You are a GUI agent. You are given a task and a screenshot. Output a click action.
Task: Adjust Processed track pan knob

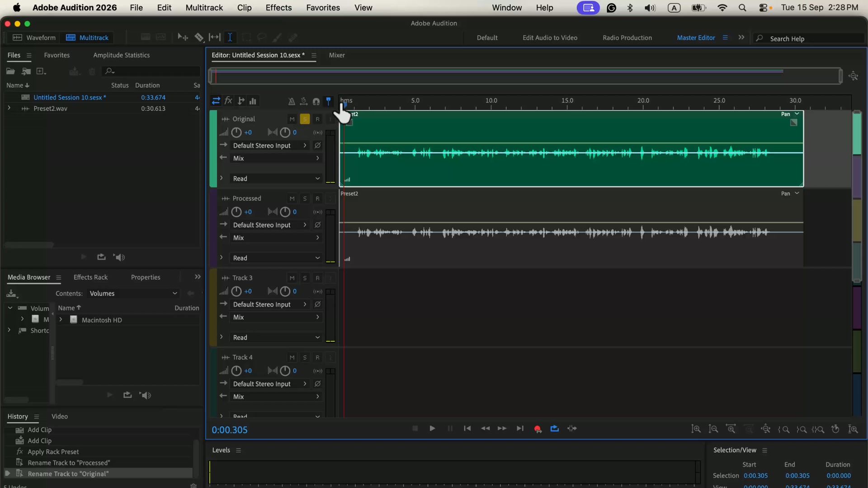[285, 212]
